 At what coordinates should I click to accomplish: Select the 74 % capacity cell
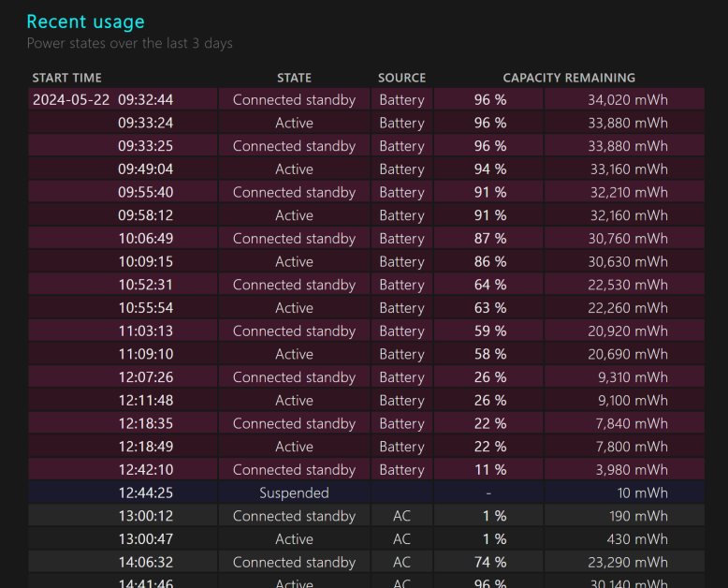(489, 562)
